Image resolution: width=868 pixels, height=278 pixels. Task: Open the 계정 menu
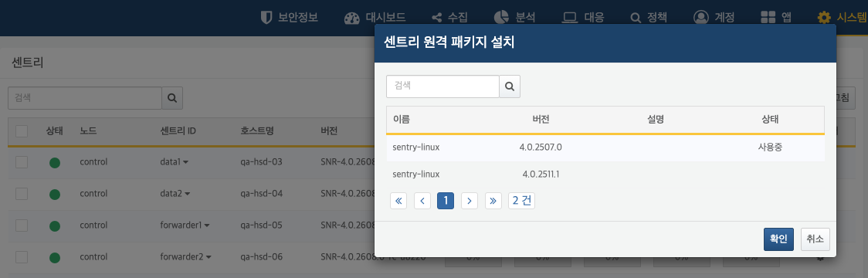click(714, 17)
